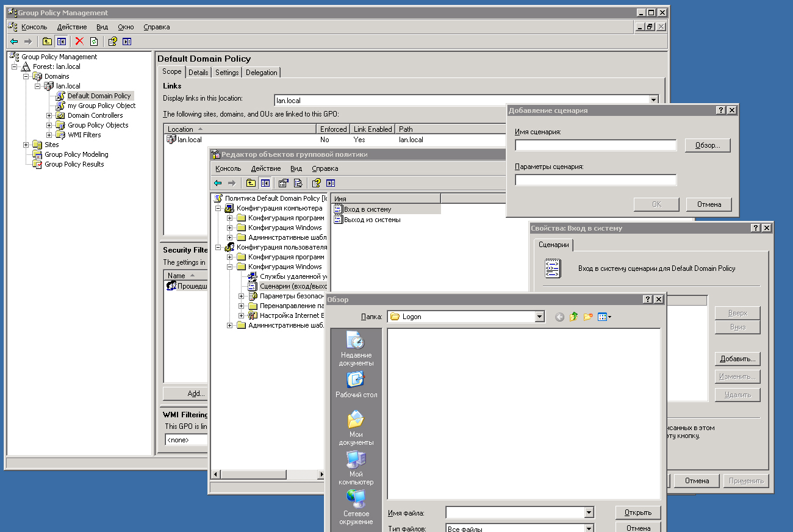Expand the Sites tree node

26,145
